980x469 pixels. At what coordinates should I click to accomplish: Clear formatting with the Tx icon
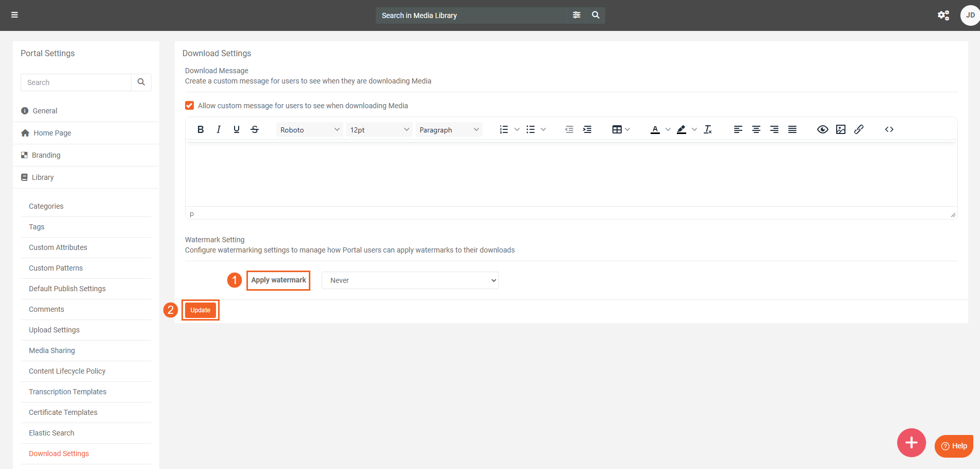pos(708,129)
